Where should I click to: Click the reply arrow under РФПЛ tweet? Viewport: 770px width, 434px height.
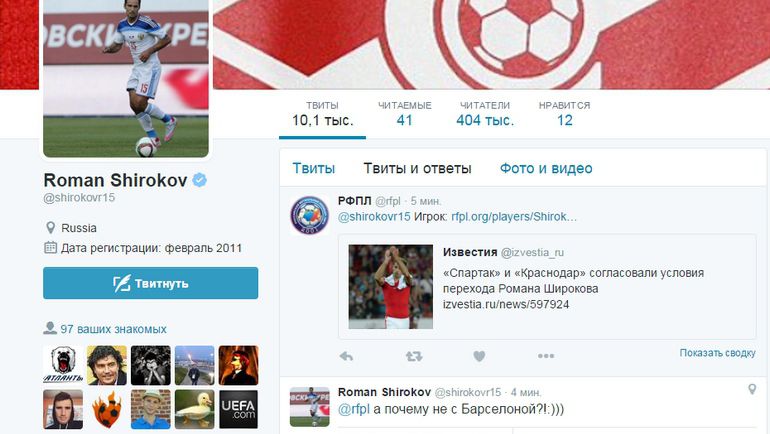tap(346, 356)
